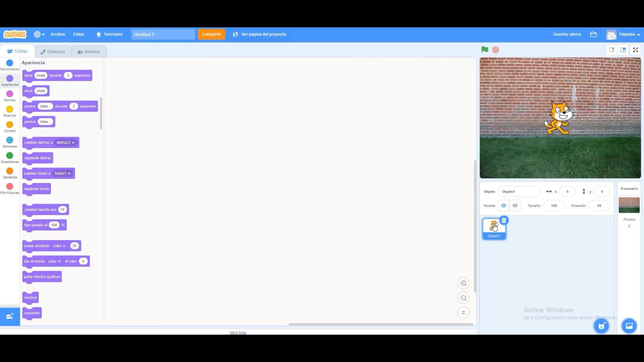Show the sprite using the eye icon
The width and height of the screenshot is (644, 362).
pyautogui.click(x=503, y=205)
